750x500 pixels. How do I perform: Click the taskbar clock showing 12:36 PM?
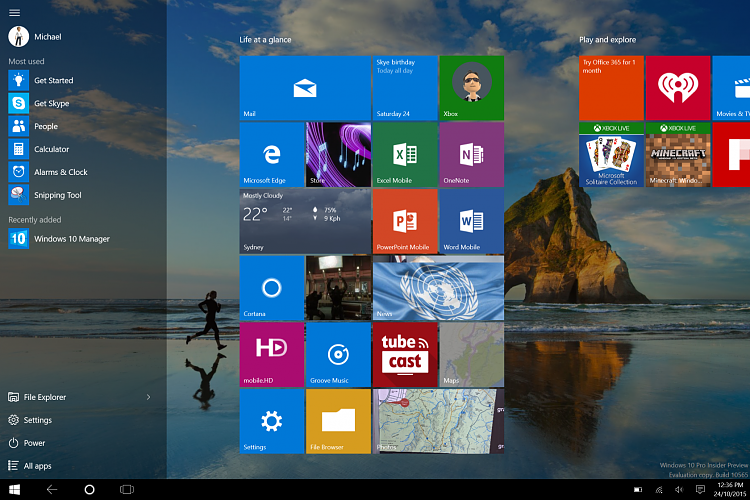point(730,489)
